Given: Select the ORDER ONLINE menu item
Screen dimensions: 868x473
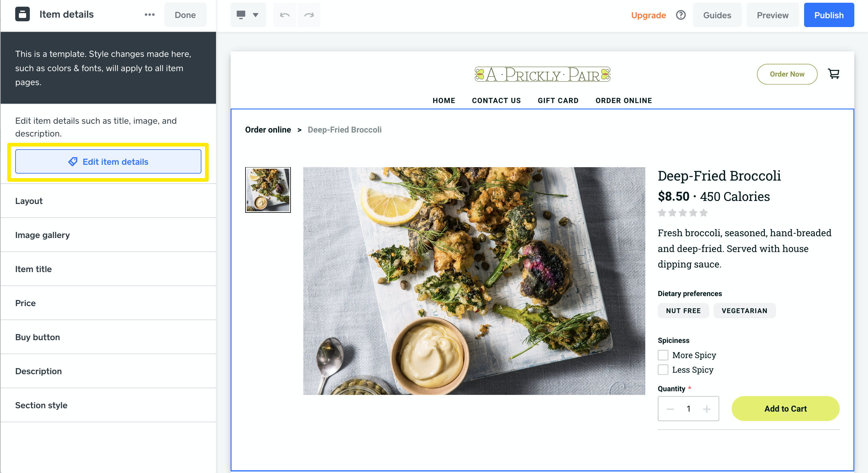Looking at the screenshot, I should click(x=623, y=100).
